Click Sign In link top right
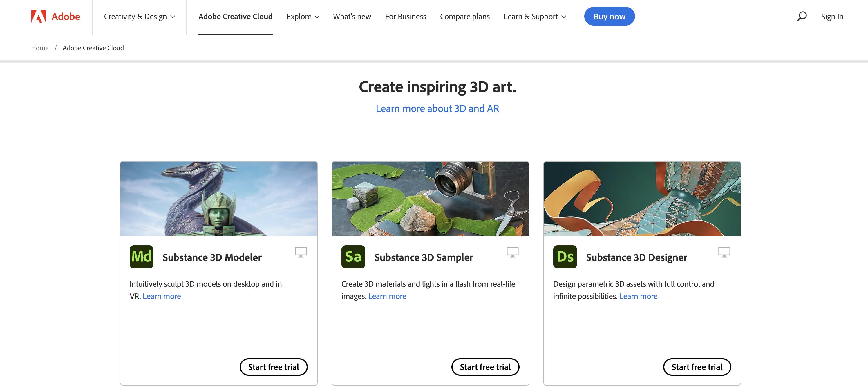868x389 pixels. coord(832,15)
